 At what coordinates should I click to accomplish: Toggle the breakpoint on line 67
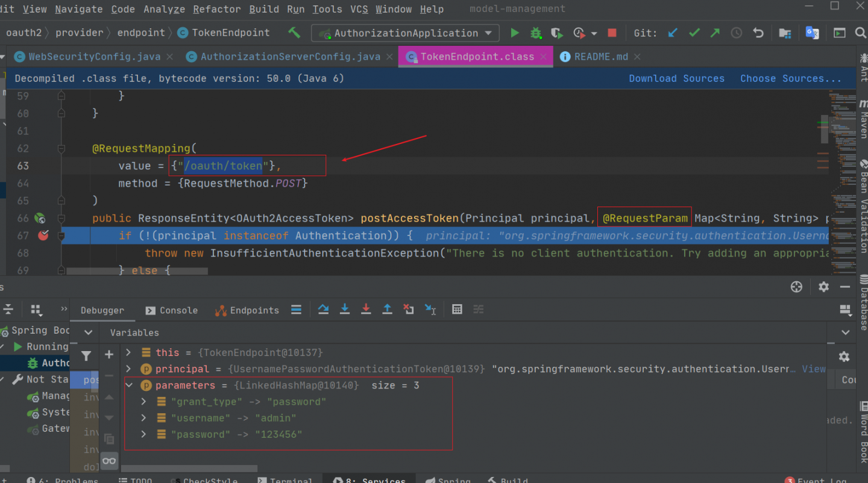43,235
